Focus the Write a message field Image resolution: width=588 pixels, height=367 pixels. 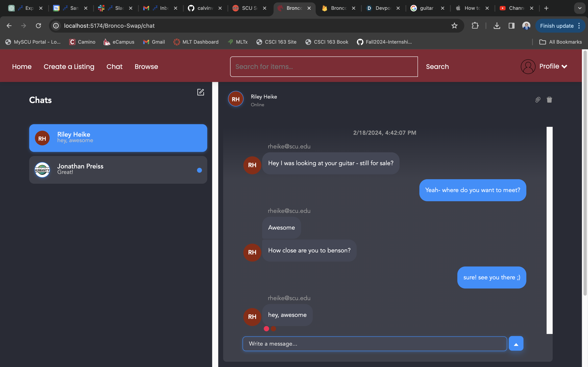click(x=374, y=344)
